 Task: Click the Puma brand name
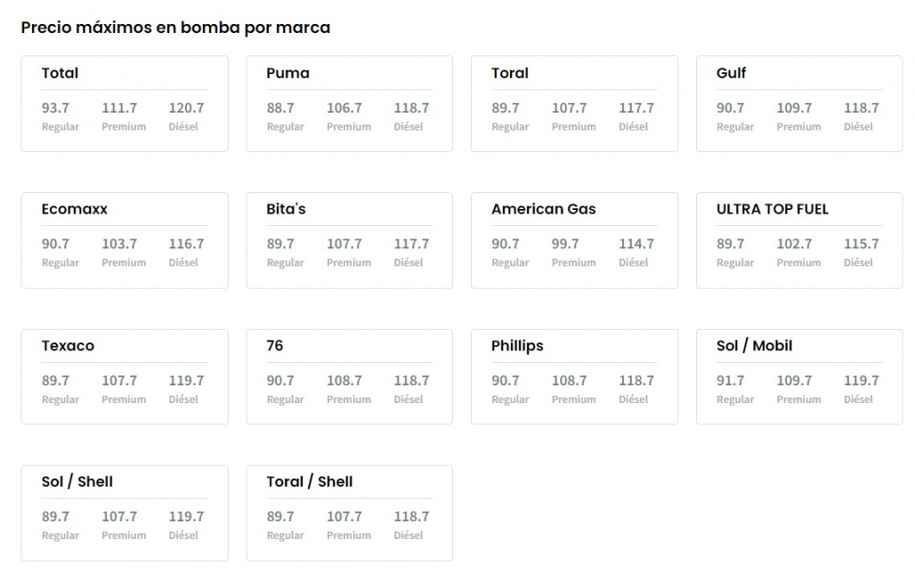pos(288,73)
